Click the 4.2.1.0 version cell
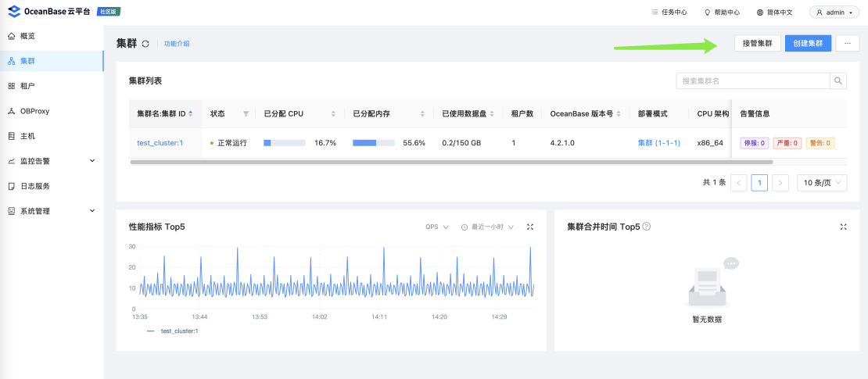Viewport: 868px width, 379px height. (x=562, y=143)
